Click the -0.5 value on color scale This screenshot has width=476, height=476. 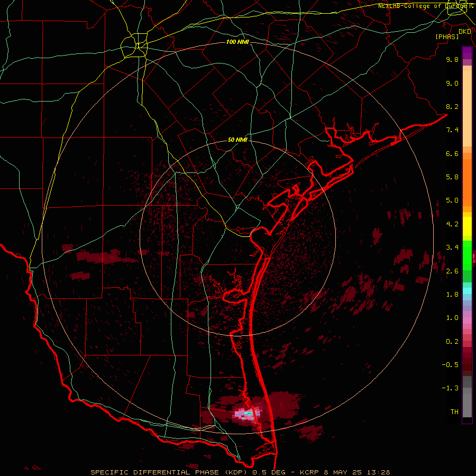click(450, 365)
